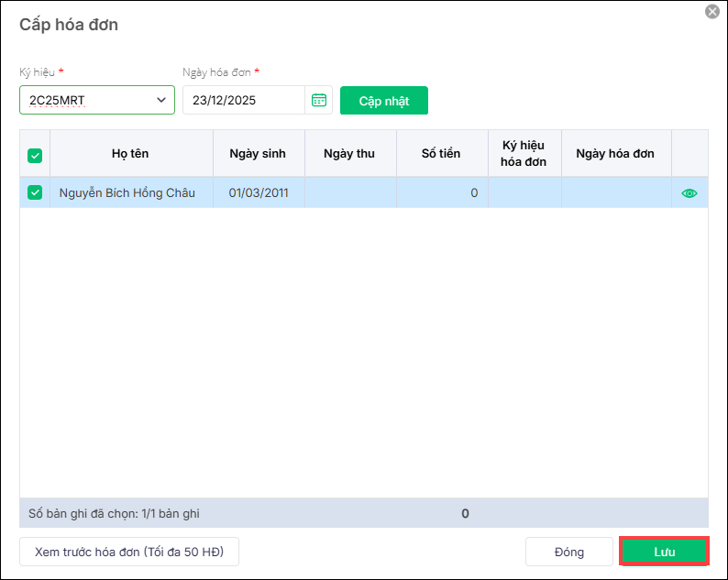
Task: Expand the Ký hiệu 2C25MRT dropdown
Action: pyautogui.click(x=161, y=100)
